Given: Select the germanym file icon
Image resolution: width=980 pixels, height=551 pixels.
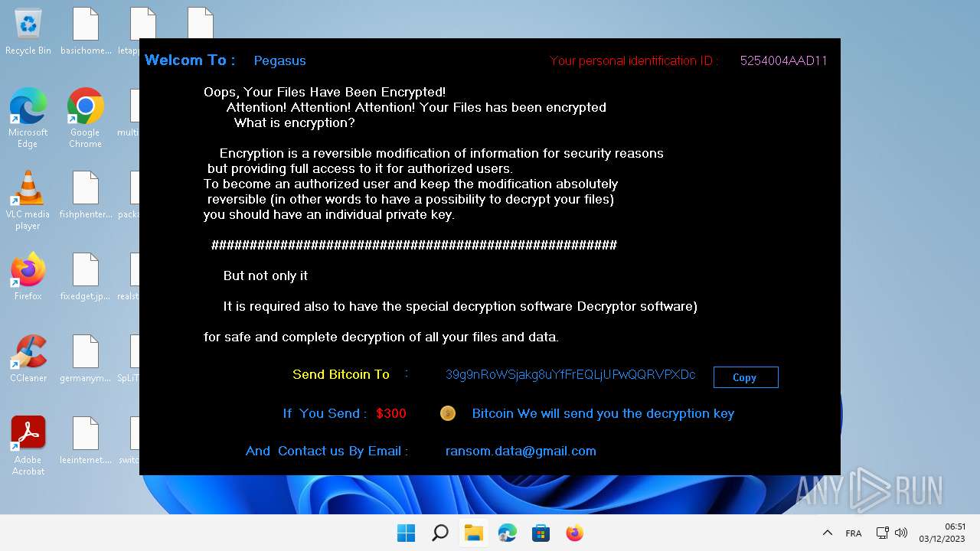Looking at the screenshot, I should [x=85, y=359].
